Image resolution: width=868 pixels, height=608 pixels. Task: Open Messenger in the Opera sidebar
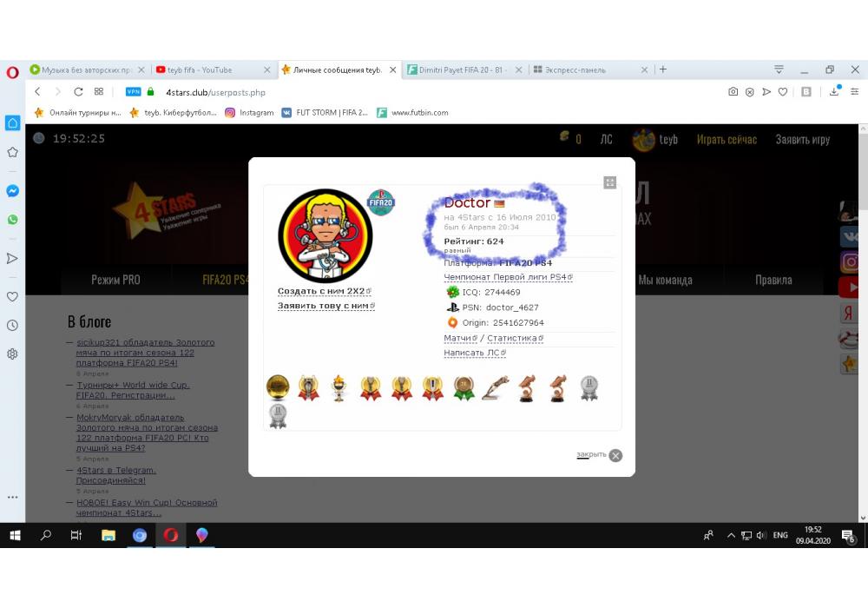tap(12, 191)
